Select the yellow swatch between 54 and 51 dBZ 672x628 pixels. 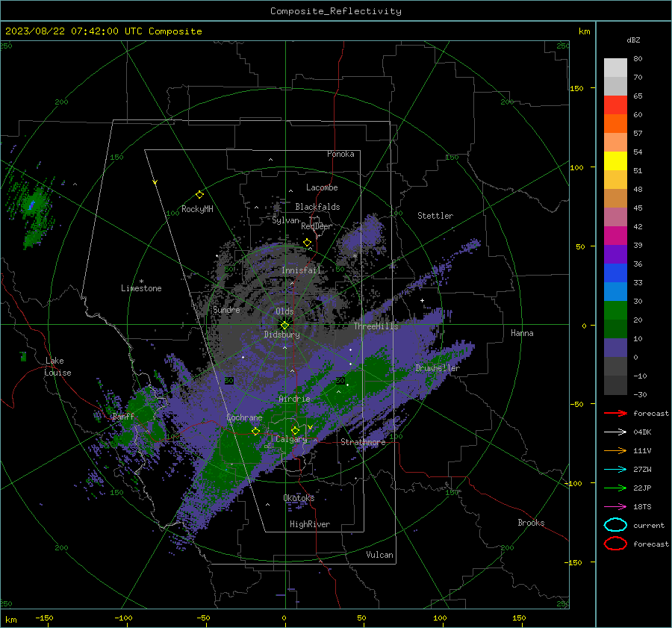pos(615,161)
